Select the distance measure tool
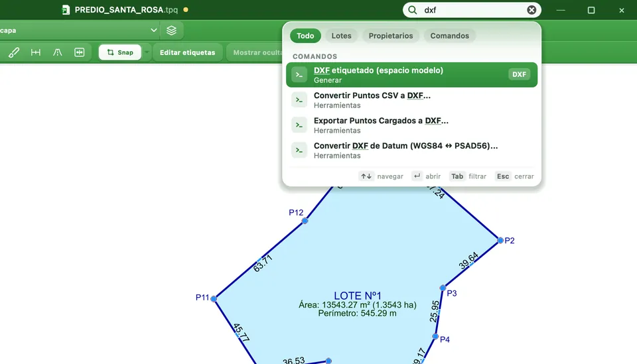637x364 pixels. tap(36, 52)
